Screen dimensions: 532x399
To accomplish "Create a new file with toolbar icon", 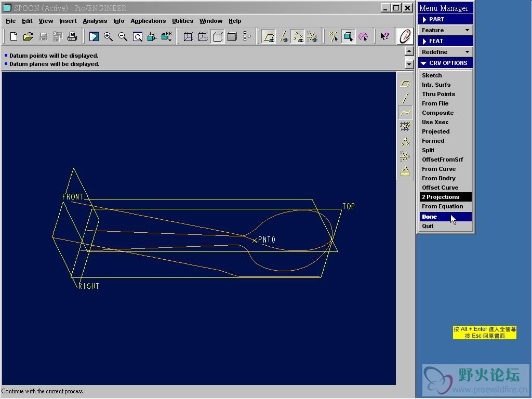I will [x=14, y=36].
